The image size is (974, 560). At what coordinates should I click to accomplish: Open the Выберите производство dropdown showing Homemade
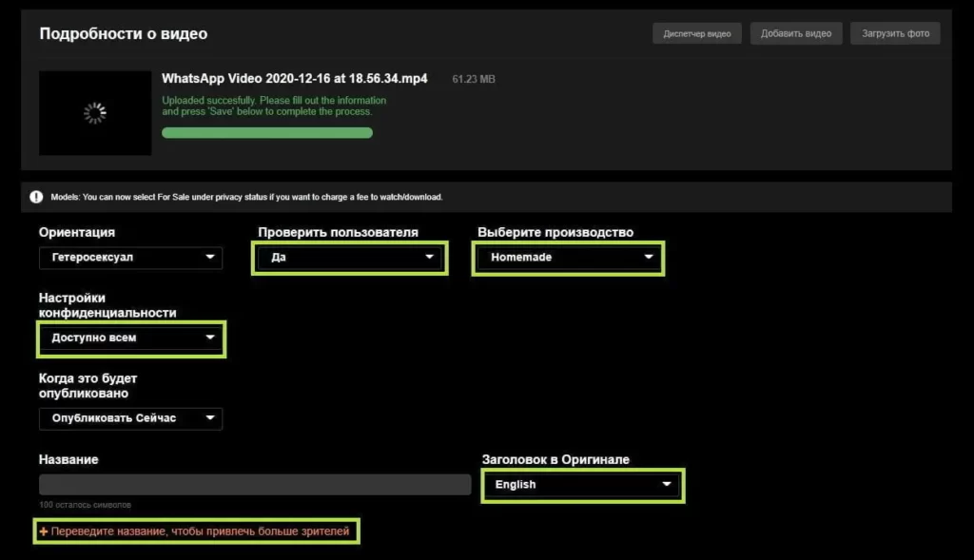point(569,258)
